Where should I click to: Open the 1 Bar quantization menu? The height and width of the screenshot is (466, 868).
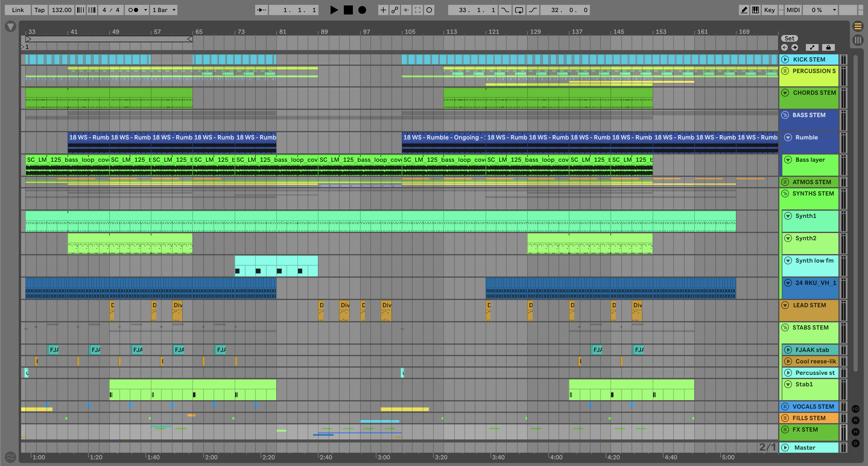(x=164, y=10)
